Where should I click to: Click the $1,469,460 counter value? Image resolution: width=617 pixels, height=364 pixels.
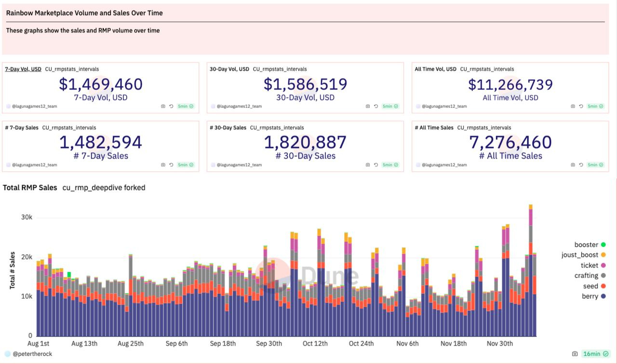tap(101, 84)
